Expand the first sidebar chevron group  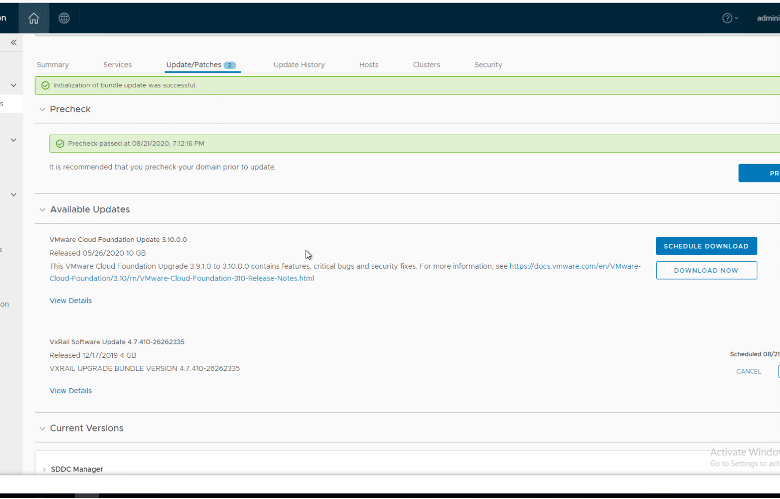(x=13, y=86)
